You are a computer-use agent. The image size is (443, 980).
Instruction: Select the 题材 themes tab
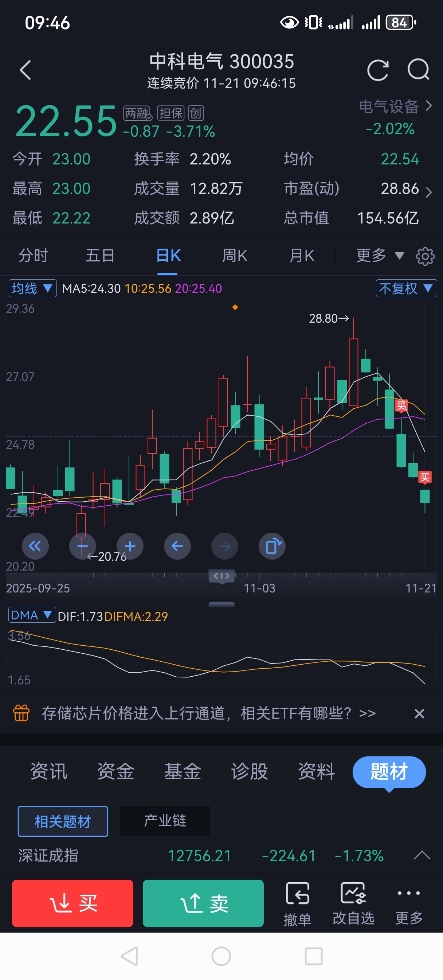(x=389, y=772)
